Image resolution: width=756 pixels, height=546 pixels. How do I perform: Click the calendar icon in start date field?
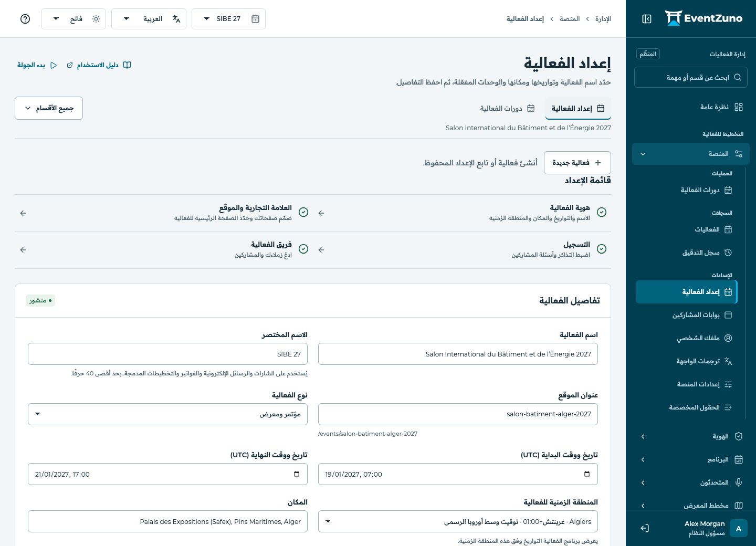pos(587,474)
